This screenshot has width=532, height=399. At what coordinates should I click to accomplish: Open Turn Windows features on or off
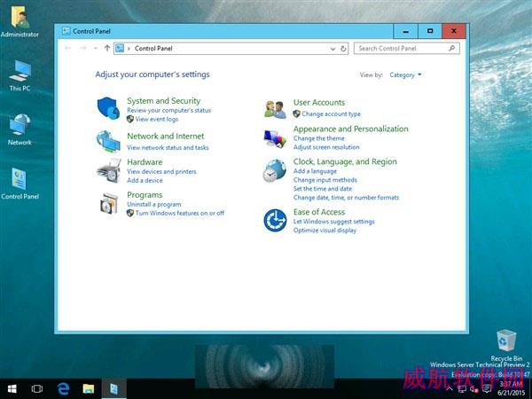tap(180, 213)
